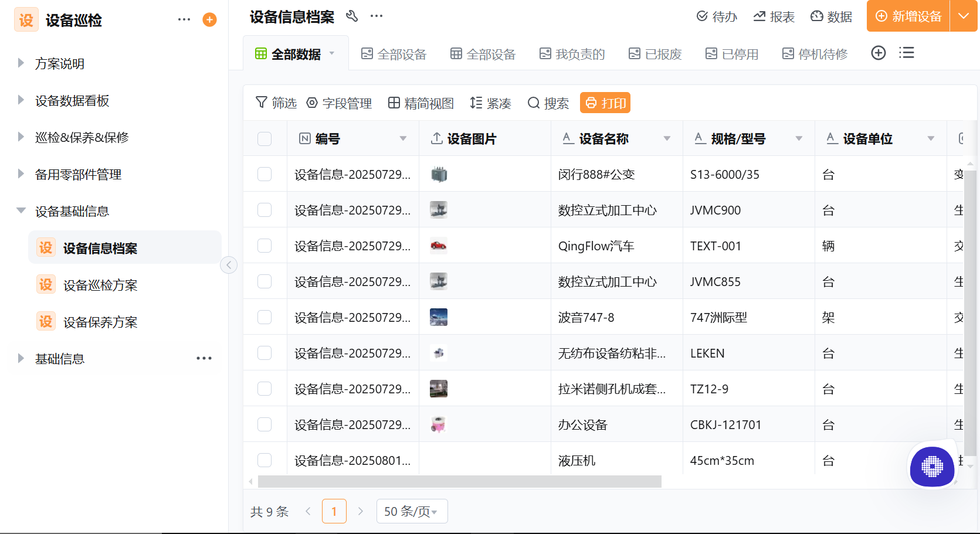Click the wrench icon beside 设备信息档案 title

[x=352, y=16]
